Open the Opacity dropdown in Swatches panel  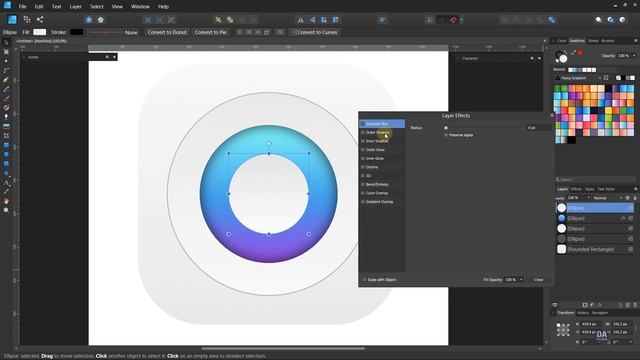point(634,56)
